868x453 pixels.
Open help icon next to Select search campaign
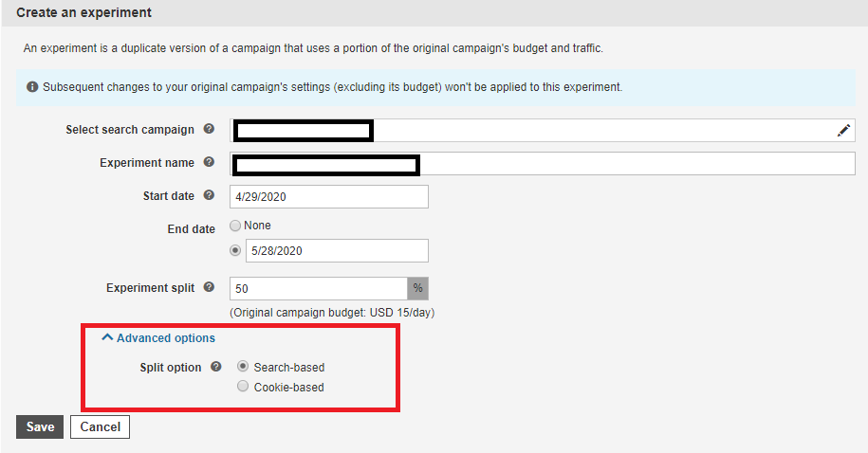click(x=209, y=129)
